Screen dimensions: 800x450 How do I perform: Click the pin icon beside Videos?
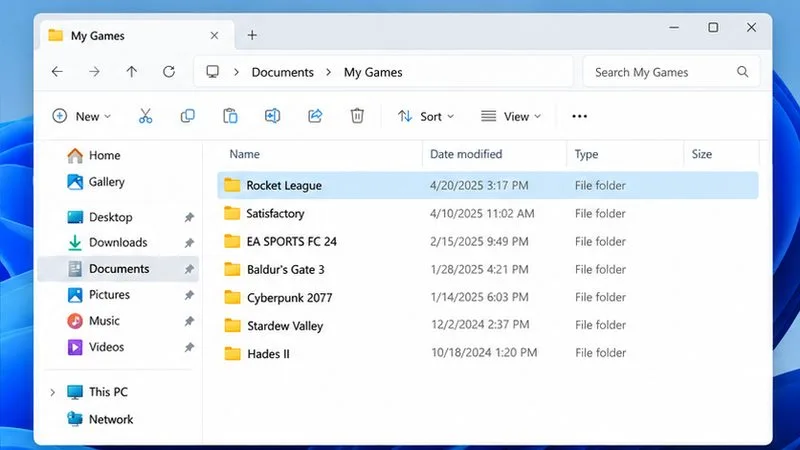click(189, 347)
